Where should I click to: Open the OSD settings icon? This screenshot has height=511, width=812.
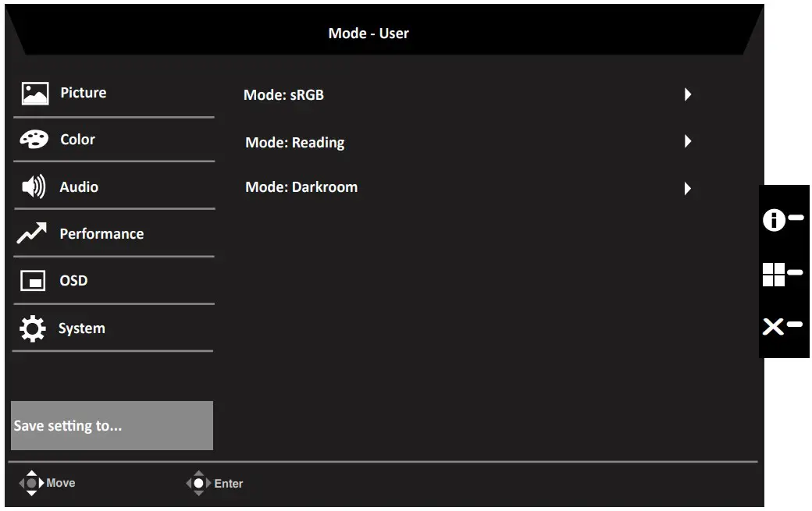[x=32, y=280]
